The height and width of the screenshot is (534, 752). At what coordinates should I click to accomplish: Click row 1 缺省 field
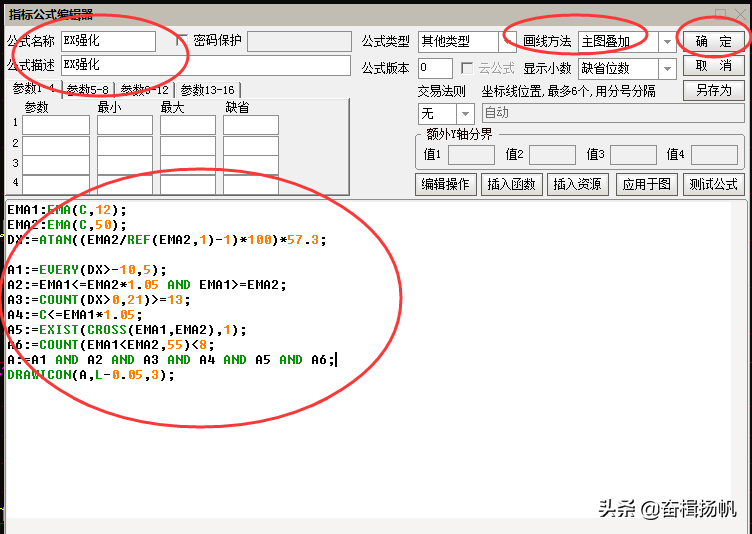251,125
